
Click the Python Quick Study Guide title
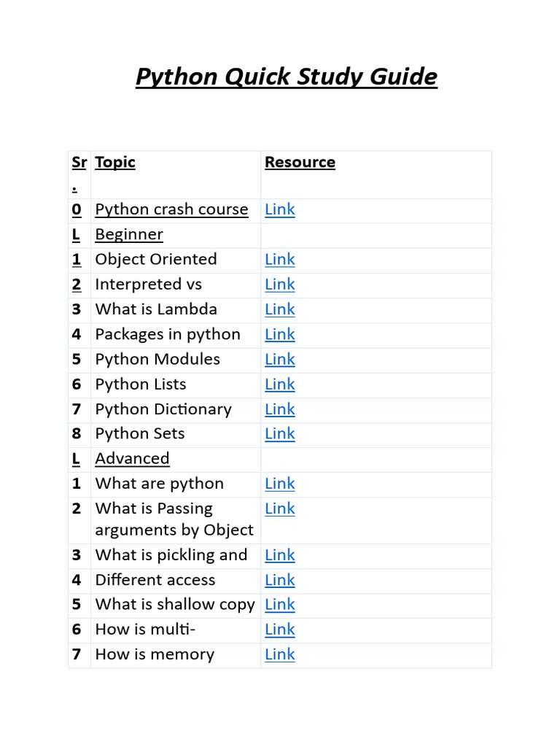286,77
